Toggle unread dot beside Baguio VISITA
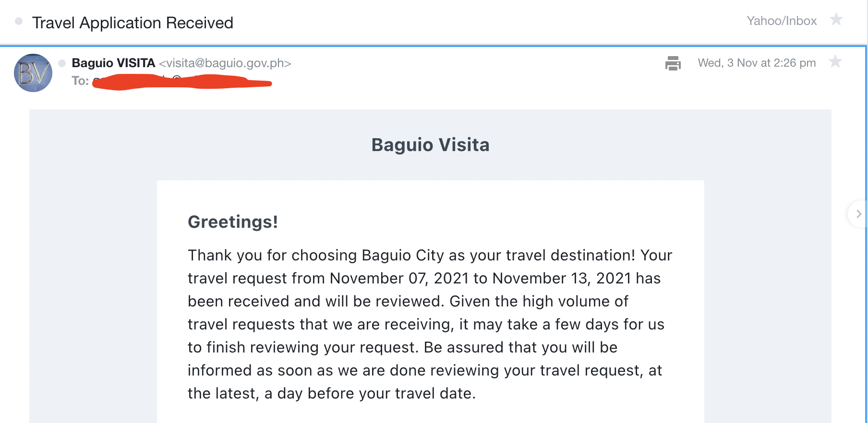 62,63
